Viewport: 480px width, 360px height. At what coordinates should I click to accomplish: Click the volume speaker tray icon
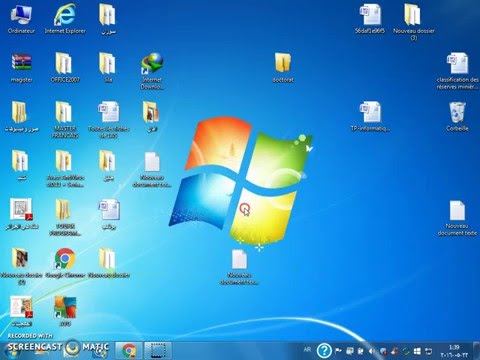click(x=372, y=351)
